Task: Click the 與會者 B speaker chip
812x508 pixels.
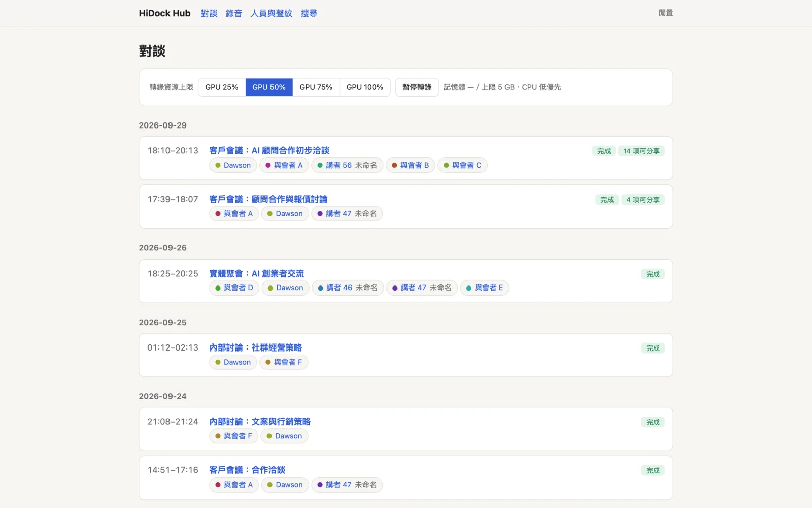Action: (x=411, y=165)
